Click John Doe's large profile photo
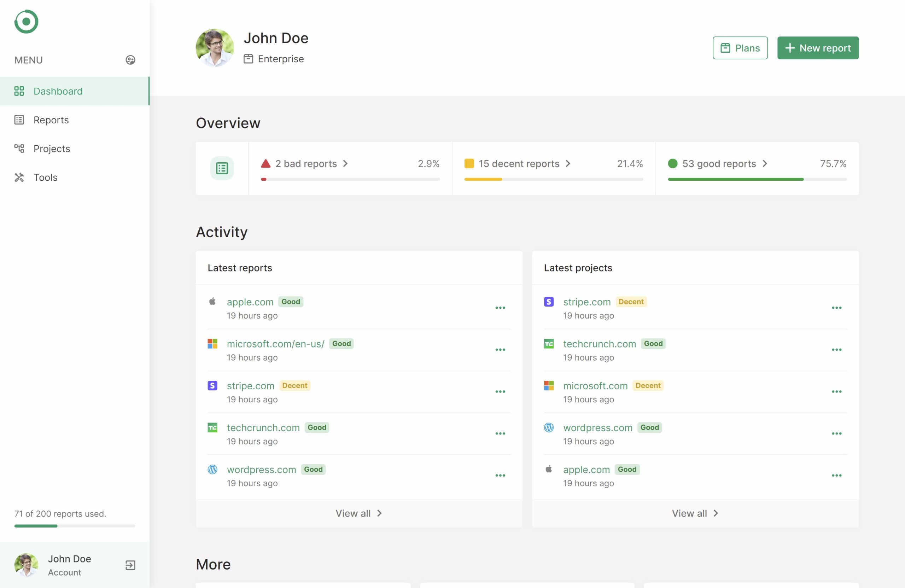 coord(215,48)
